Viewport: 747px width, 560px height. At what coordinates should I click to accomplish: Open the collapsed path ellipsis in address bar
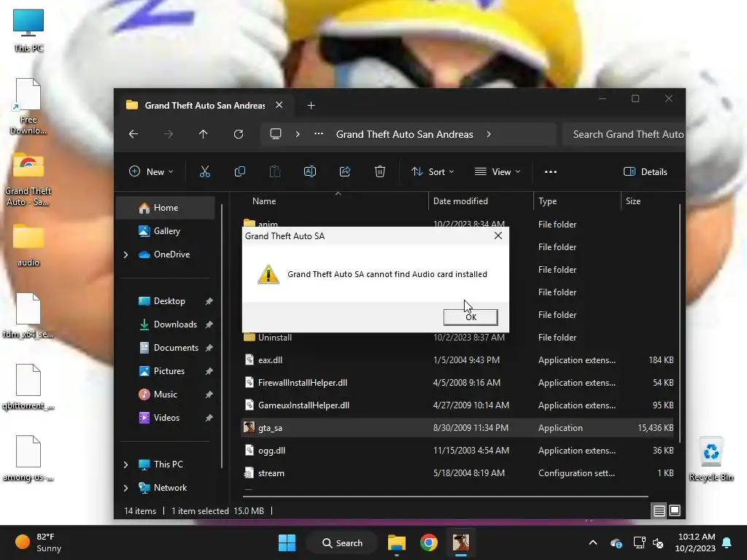coord(319,134)
